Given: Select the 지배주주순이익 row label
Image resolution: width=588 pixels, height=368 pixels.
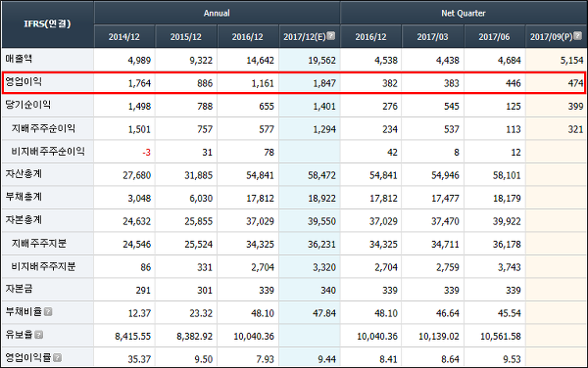Looking at the screenshot, I should 43,128.
